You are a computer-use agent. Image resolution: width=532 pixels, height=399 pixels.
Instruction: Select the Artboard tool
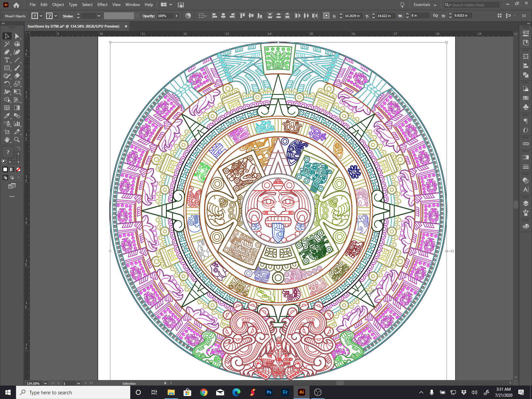pyautogui.click(x=7, y=132)
